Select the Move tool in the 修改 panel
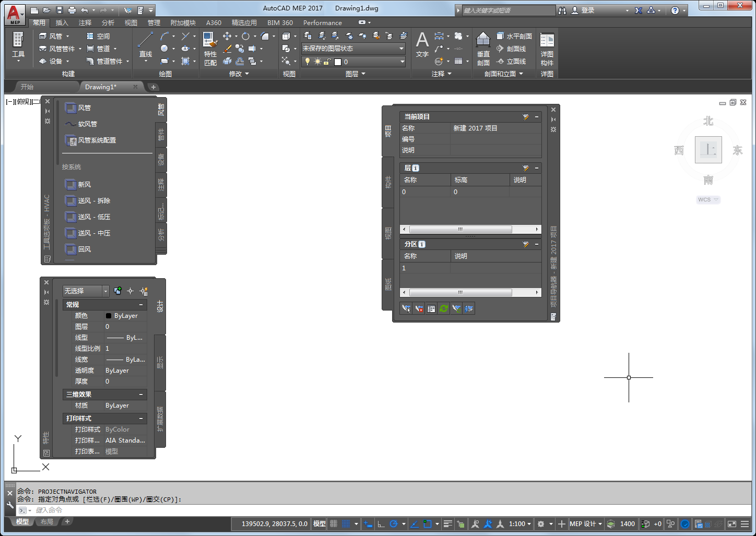 (227, 36)
